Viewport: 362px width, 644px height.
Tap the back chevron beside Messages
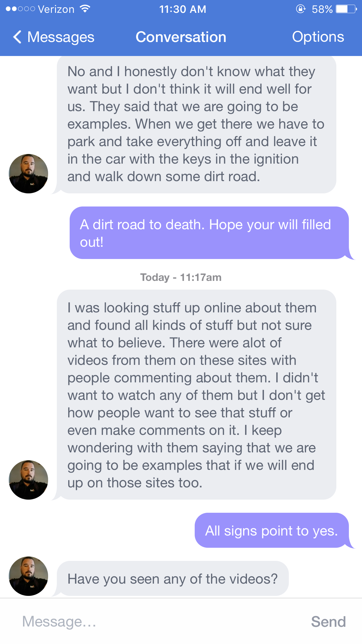tap(17, 37)
